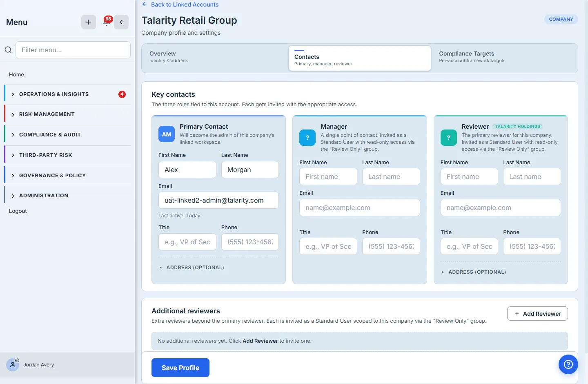588x384 pixels.
Task: Select the Contacts tab
Action: 360,58
